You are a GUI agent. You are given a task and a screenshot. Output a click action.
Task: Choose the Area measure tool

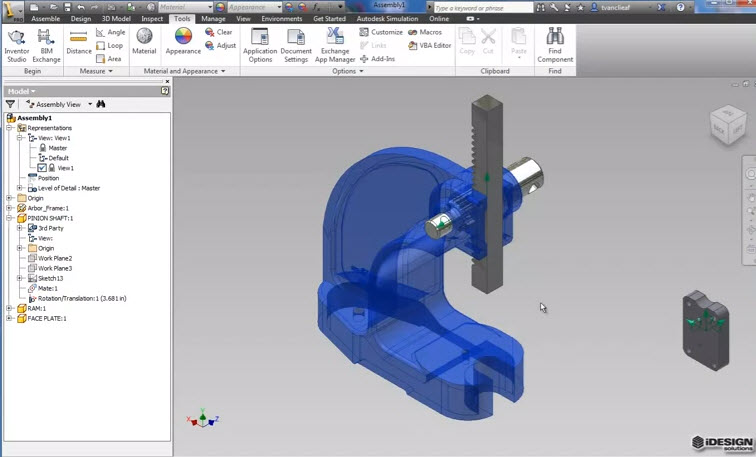(109, 59)
